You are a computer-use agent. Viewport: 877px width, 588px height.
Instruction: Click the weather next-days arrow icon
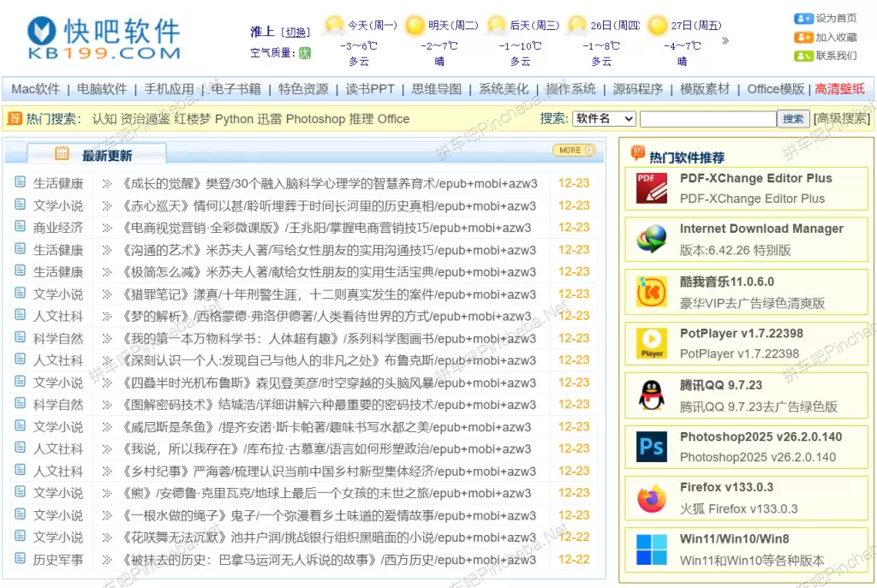(x=725, y=40)
